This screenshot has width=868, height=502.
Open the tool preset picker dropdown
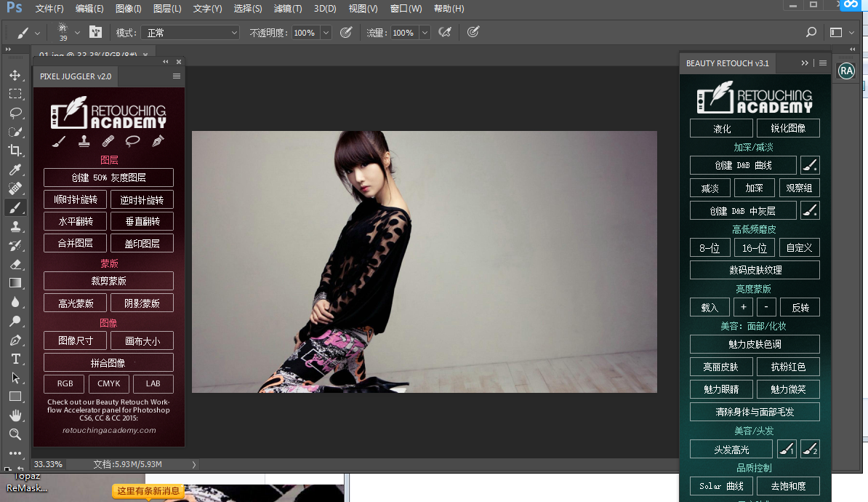(x=37, y=33)
